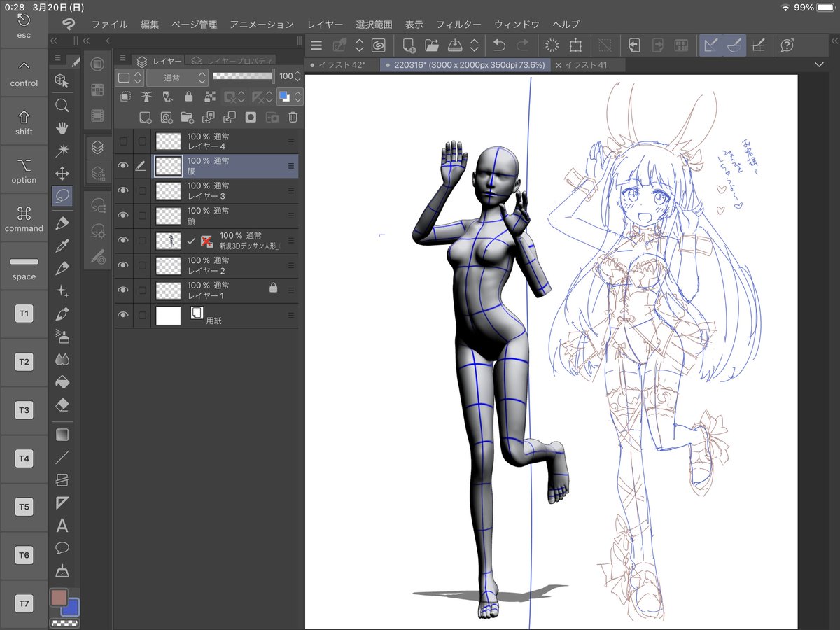Select the Zoom magnifier tool
Screen dimensions: 840x630
62,106
